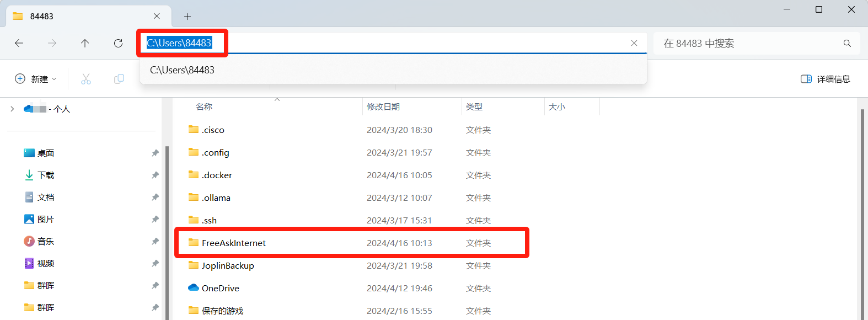Select the .docker folder

tap(217, 175)
